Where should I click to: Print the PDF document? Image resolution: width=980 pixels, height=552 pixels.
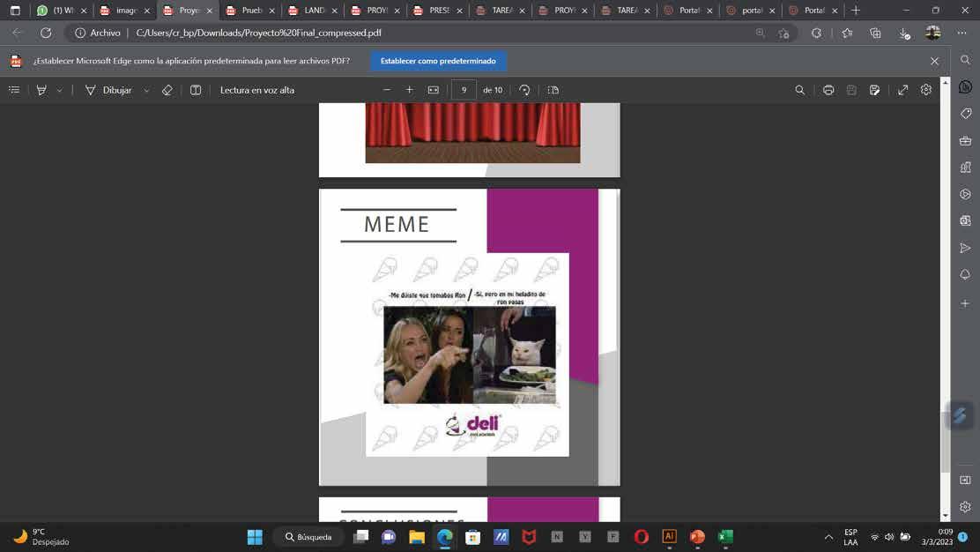(x=828, y=90)
